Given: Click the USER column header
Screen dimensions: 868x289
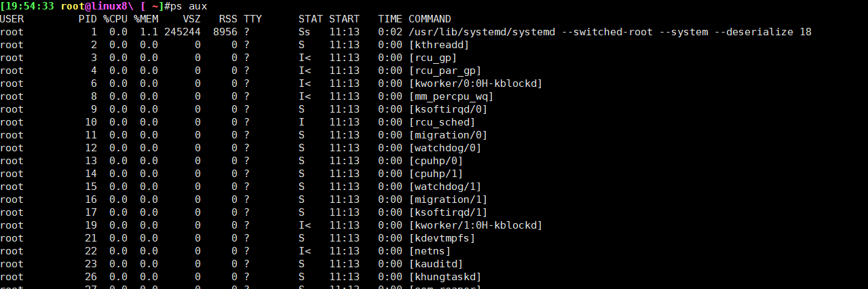Looking at the screenshot, I should pyautogui.click(x=12, y=19).
